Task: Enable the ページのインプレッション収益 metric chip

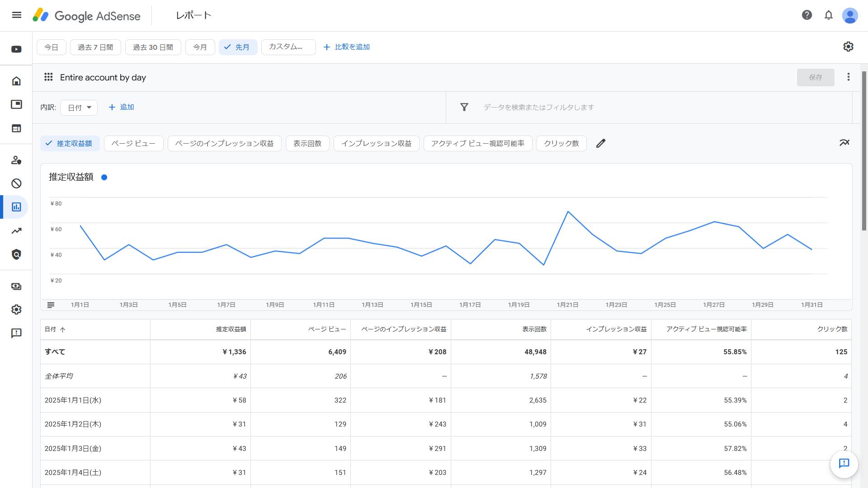Action: click(224, 143)
